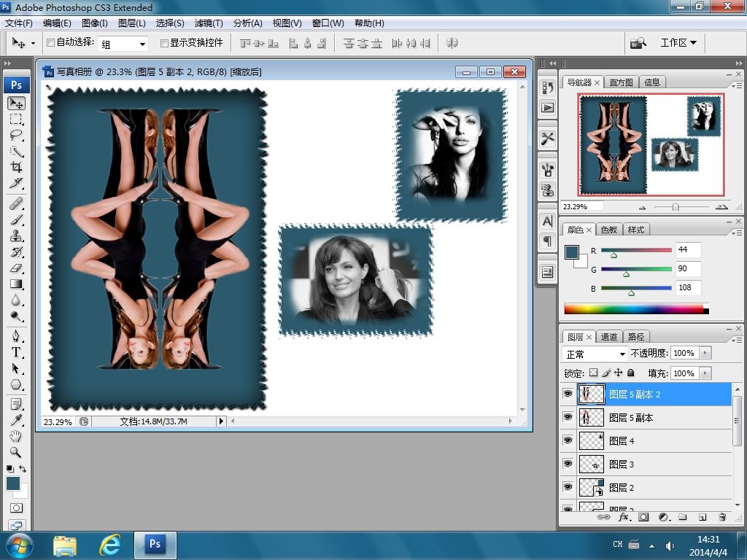Select the Magic Wand tool

click(16, 152)
